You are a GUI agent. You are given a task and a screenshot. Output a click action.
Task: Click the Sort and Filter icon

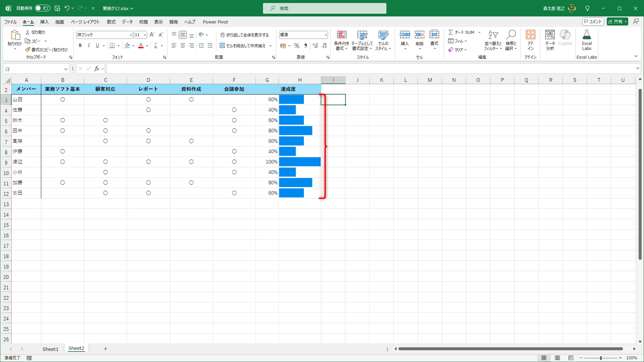(493, 35)
